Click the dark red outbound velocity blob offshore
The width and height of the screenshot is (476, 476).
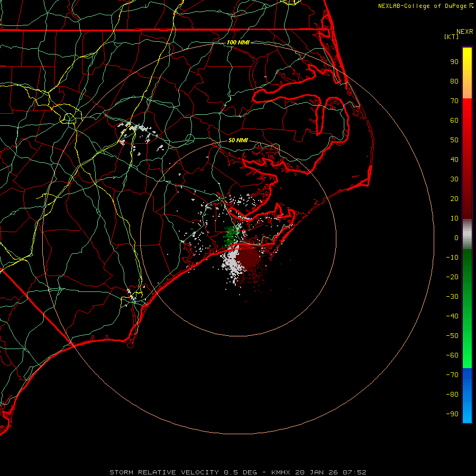pyautogui.click(x=249, y=258)
